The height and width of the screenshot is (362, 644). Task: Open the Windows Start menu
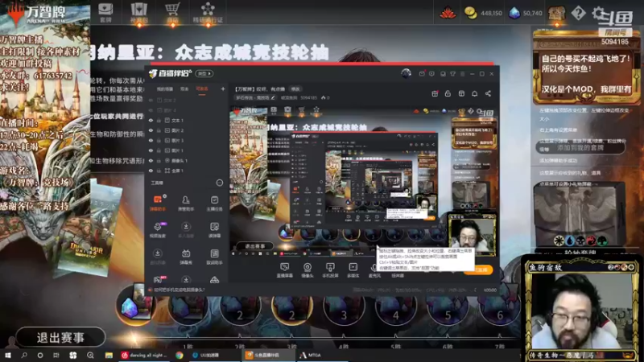7,355
